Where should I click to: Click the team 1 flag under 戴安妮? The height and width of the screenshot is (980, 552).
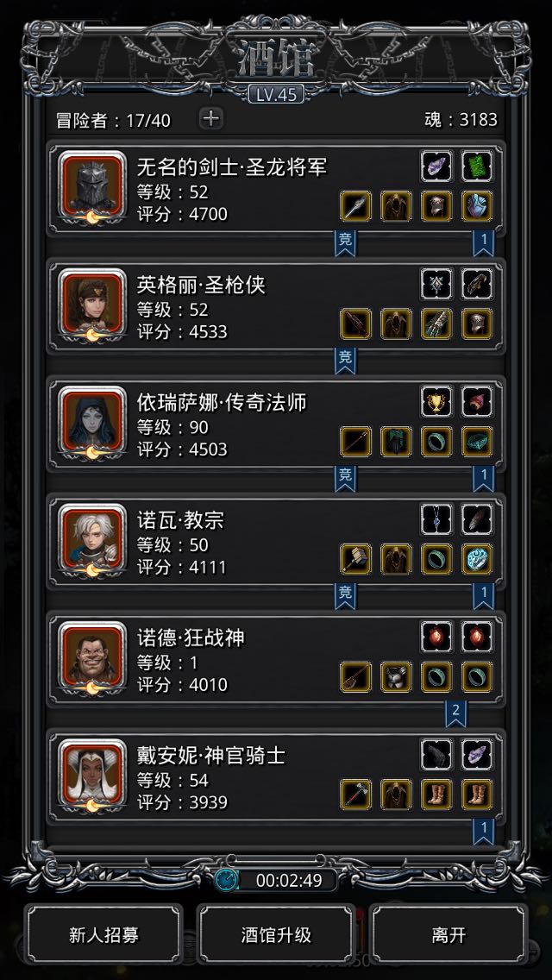[483, 831]
